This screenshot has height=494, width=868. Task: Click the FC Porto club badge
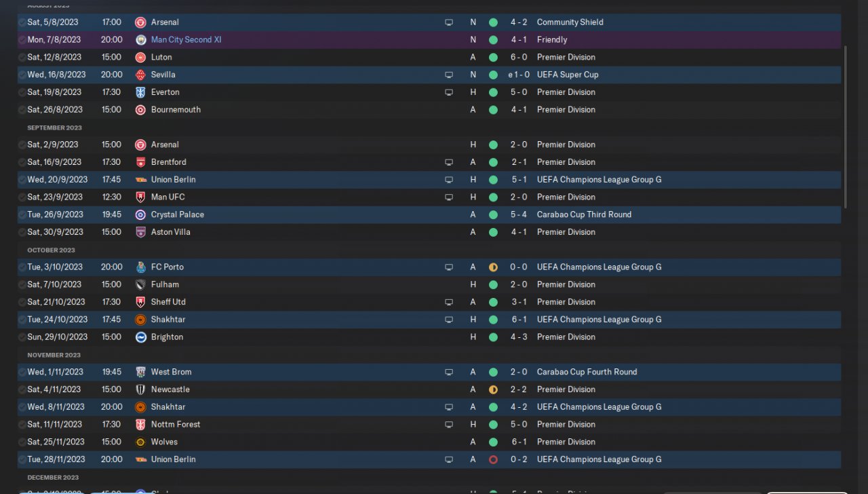(x=140, y=267)
